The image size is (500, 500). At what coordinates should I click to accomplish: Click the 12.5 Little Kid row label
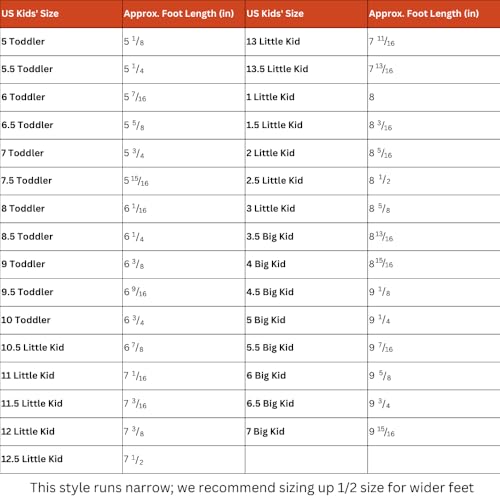point(32,459)
